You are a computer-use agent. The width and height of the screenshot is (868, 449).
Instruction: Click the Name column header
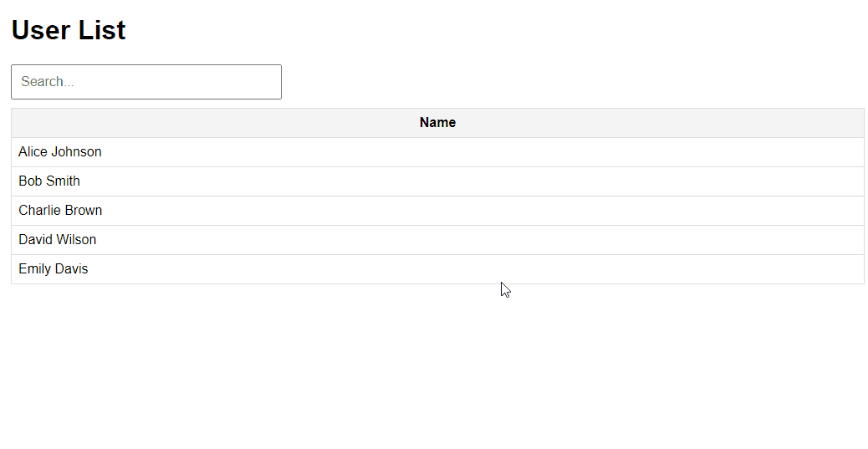[x=437, y=123]
